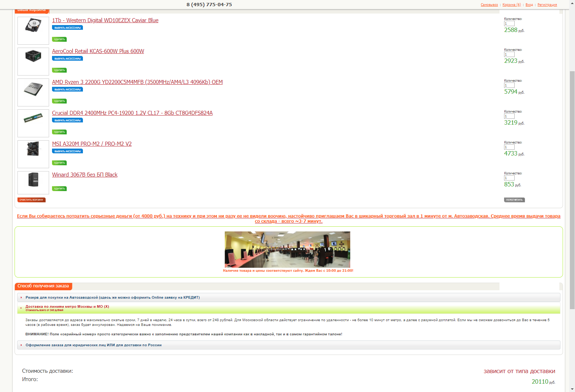
Task: Click the 20110 руб. total amount
Action: tap(543, 381)
